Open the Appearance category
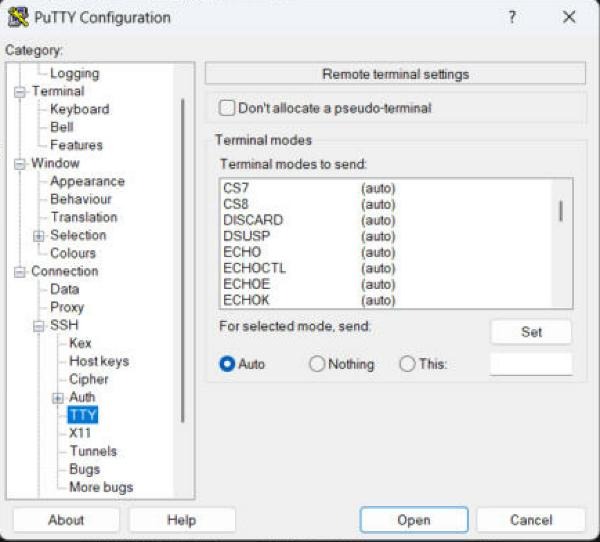The image size is (600, 542). pyautogui.click(x=87, y=181)
